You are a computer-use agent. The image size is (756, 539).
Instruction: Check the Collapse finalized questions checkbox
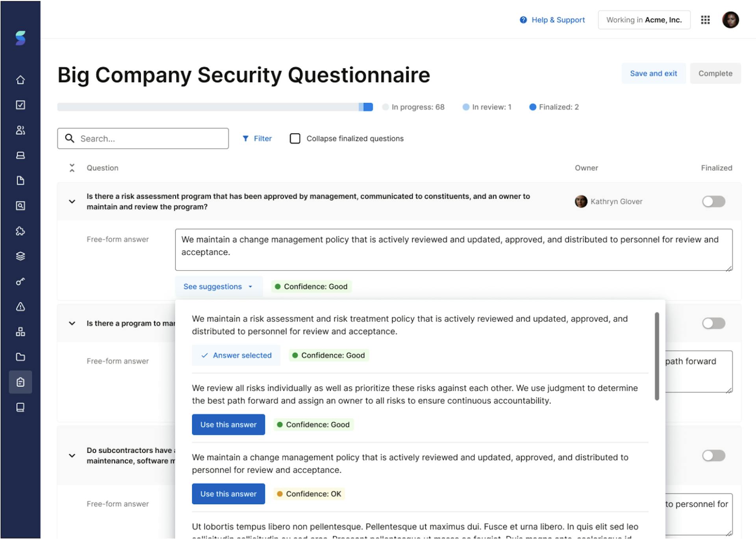pyautogui.click(x=295, y=138)
